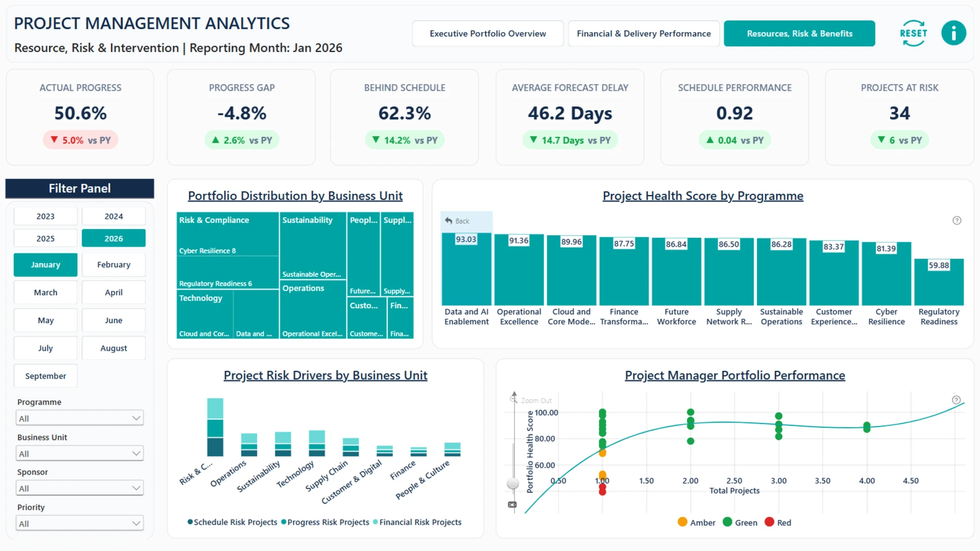The width and height of the screenshot is (980, 551).
Task: Click the red down arrow under Actual Progress
Action: (x=54, y=139)
